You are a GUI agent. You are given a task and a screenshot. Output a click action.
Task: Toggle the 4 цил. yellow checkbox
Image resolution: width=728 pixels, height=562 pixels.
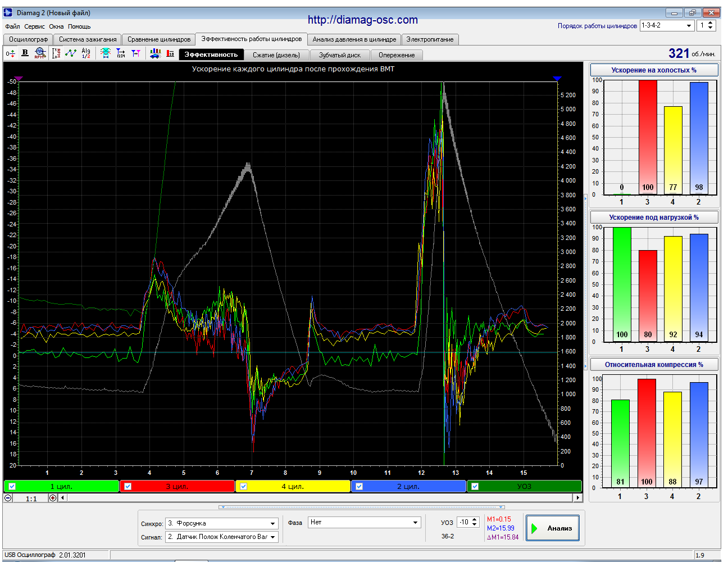244,487
